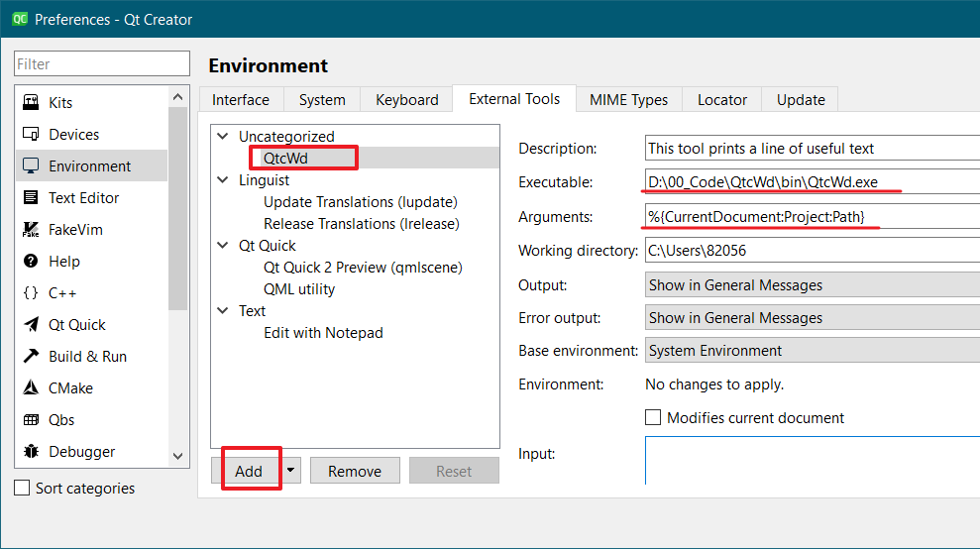Collapse the Qt Quick tree group
This screenshot has height=549, width=980.
(x=223, y=245)
